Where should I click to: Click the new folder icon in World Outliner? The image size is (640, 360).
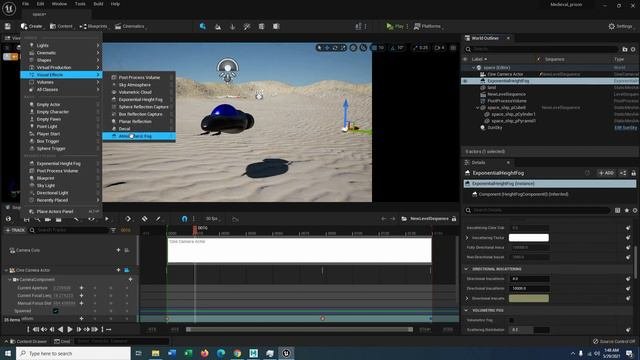(624, 49)
